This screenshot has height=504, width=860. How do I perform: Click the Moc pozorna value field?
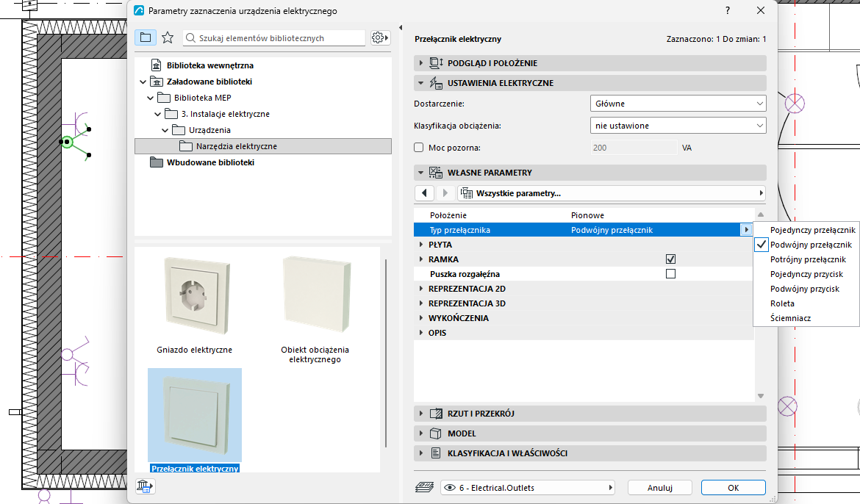pos(634,148)
